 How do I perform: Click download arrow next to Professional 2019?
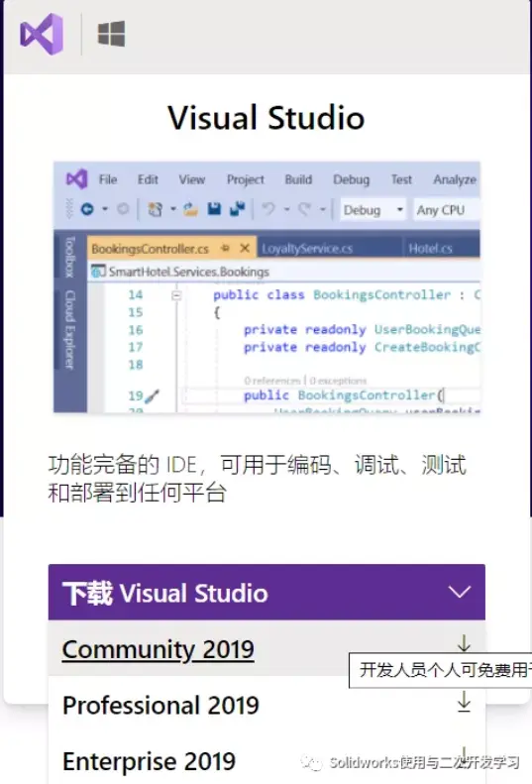coord(464,702)
